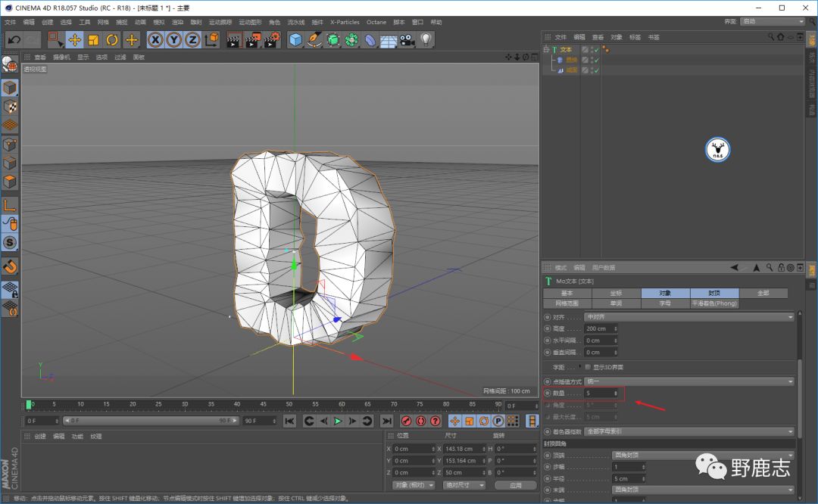Image resolution: width=818 pixels, height=504 pixels.
Task: Add a Camera object
Action: click(407, 40)
